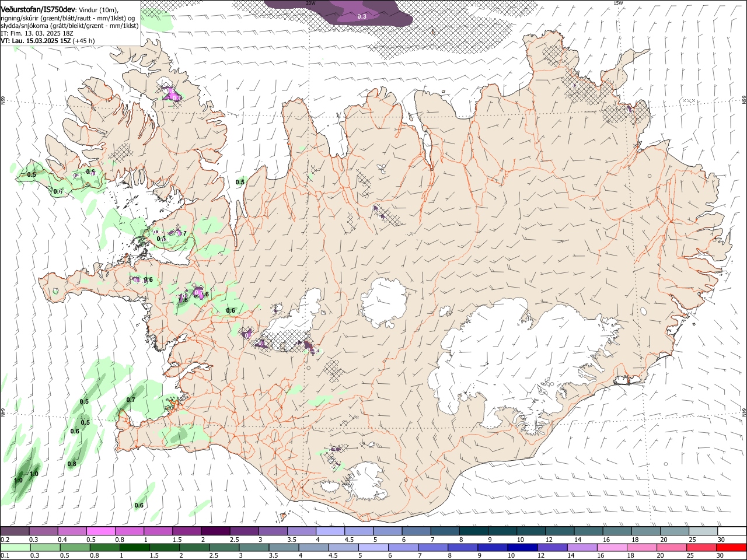747x560 pixels.
Task: Choose the steel blue 6 swatch on snow legend
Action: 416,531
